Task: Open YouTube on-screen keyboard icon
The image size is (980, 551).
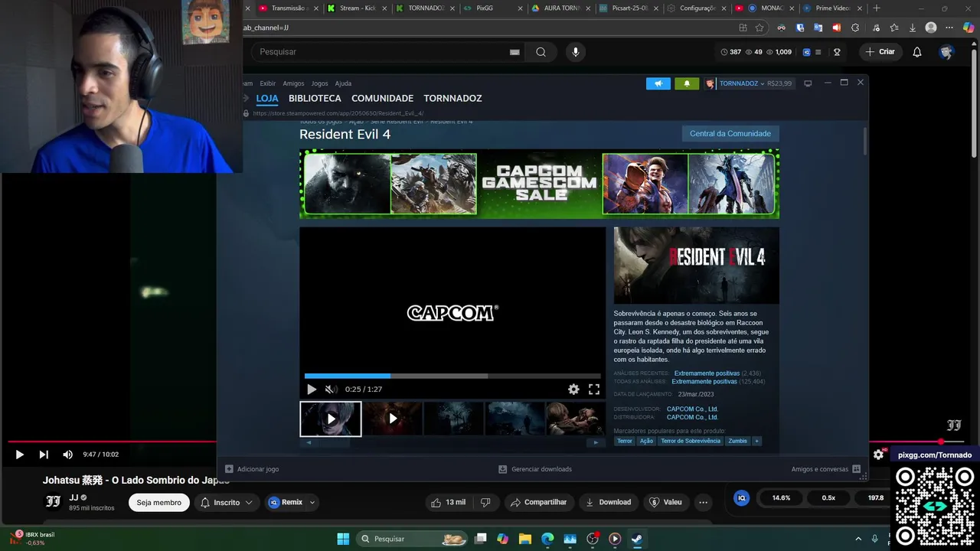Action: coord(514,52)
